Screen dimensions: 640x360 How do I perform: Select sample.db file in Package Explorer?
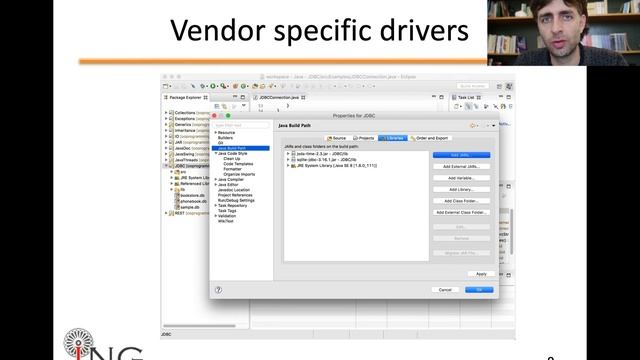tap(187, 207)
